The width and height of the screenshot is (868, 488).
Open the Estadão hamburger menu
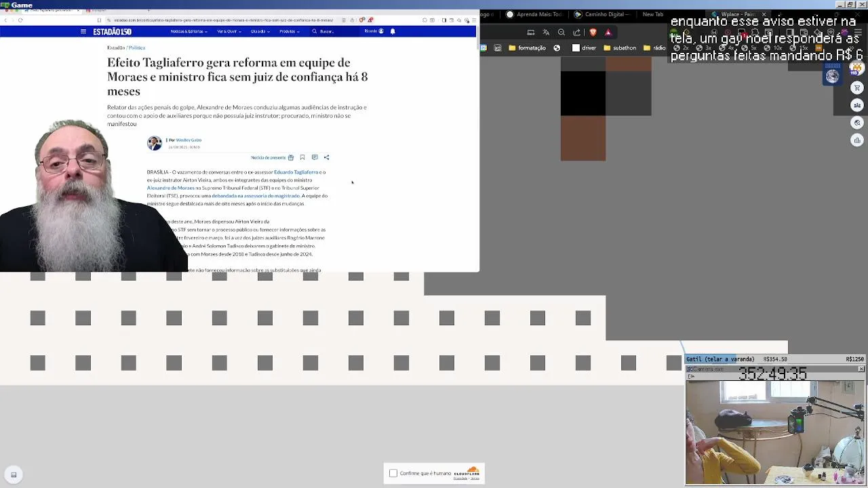(83, 31)
